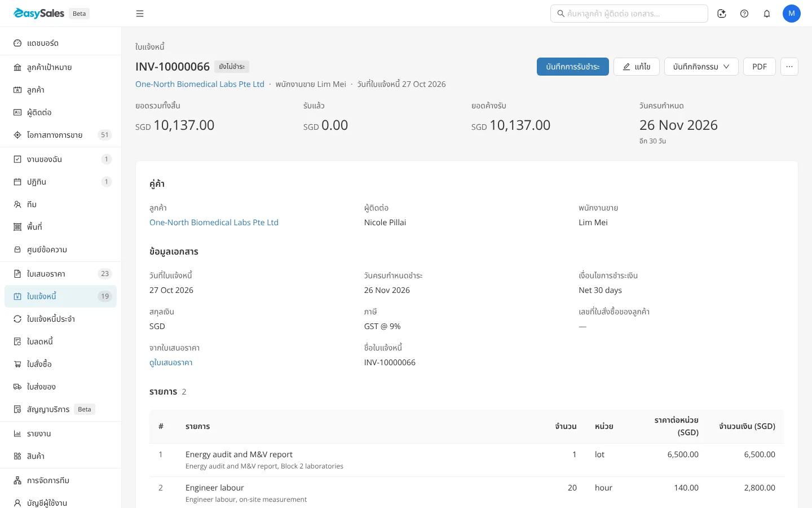Screen dimensions: 812x508
Task: Open สัญญาบริการ Beta menu item
Action: click(60, 409)
